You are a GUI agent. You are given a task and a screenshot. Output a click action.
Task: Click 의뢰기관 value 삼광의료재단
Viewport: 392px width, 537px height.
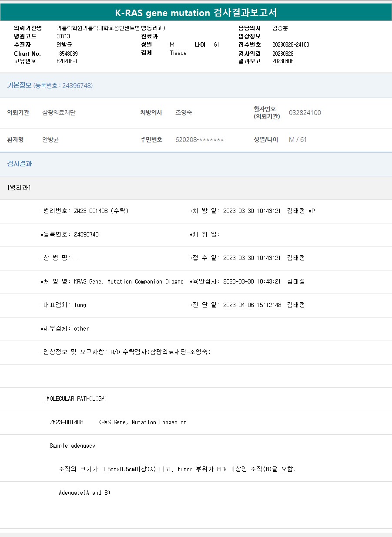(59, 113)
